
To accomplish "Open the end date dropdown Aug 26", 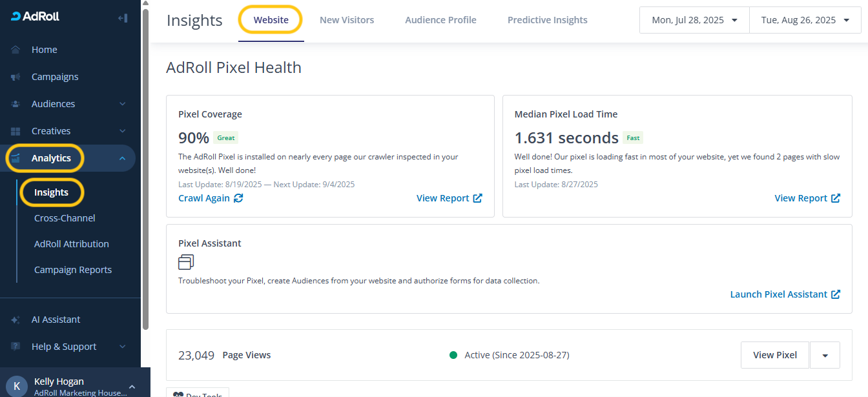I will [805, 20].
